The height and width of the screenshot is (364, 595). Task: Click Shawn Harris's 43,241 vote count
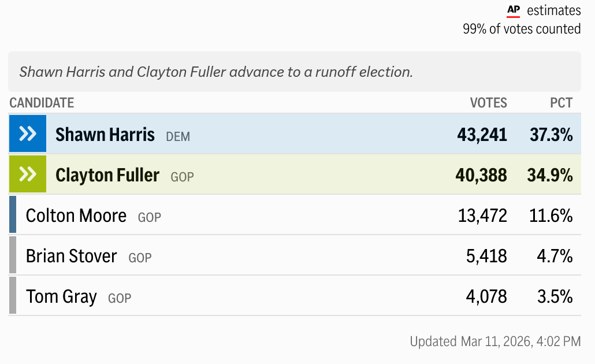coord(482,135)
